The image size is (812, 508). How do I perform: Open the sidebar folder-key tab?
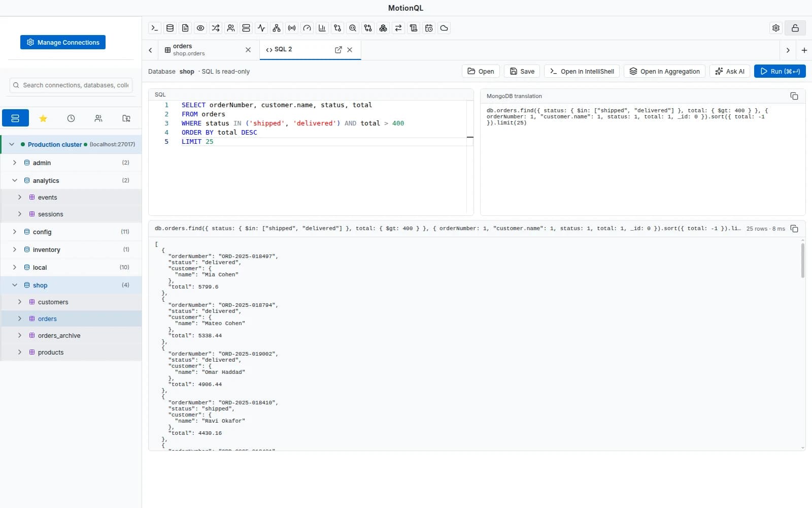pyautogui.click(x=126, y=118)
